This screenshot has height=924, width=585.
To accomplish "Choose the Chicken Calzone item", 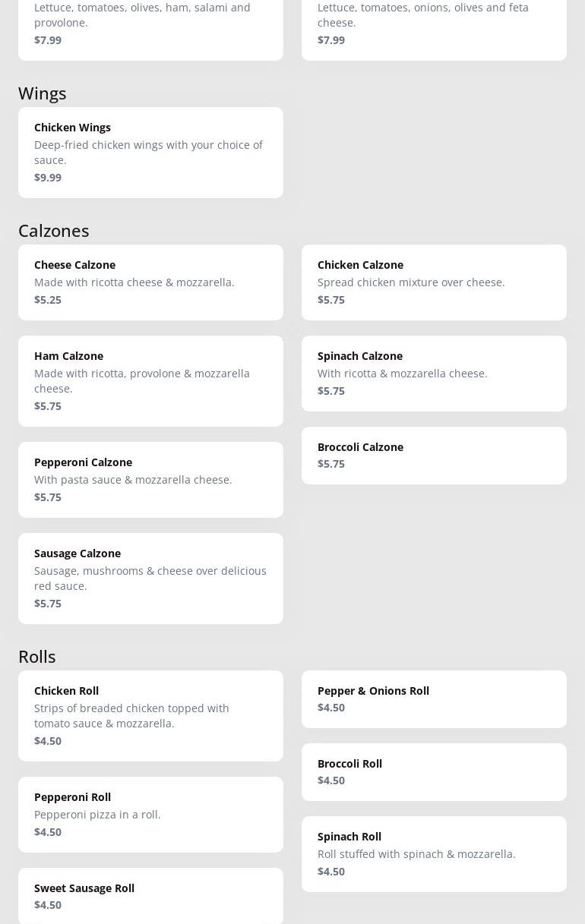I will click(x=434, y=282).
